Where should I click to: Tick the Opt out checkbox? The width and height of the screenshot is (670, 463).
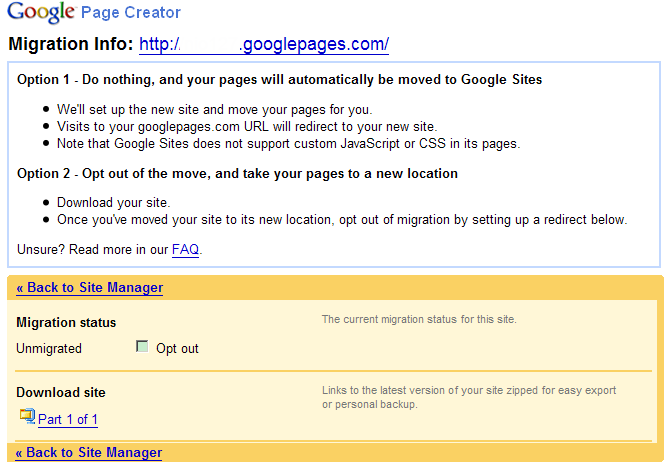pos(142,346)
